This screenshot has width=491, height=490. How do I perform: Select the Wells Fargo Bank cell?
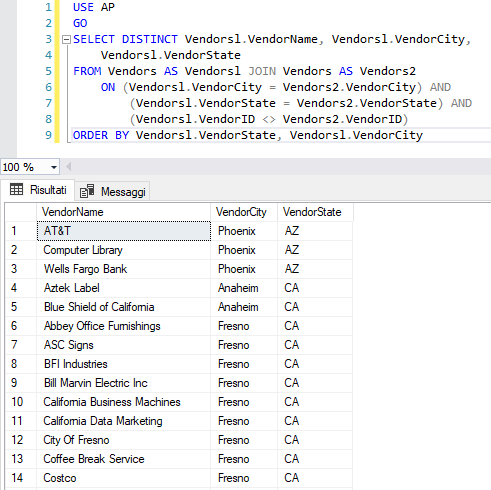124,269
